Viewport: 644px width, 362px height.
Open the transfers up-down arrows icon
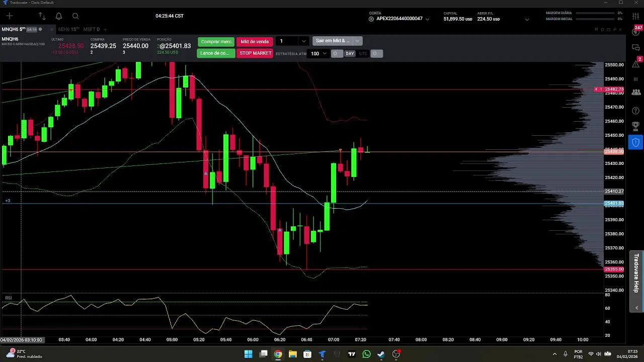[42, 16]
